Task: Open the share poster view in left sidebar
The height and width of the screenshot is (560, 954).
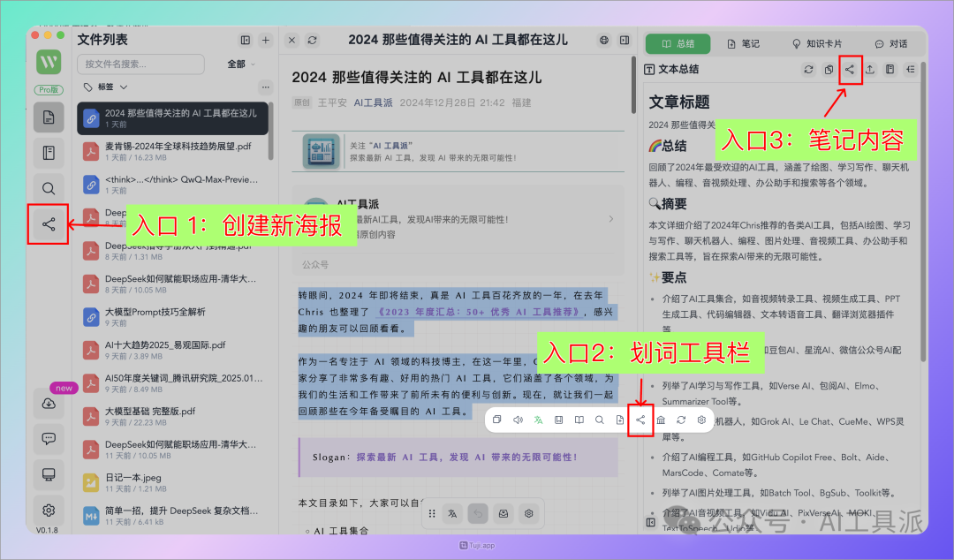Action: click(x=49, y=224)
